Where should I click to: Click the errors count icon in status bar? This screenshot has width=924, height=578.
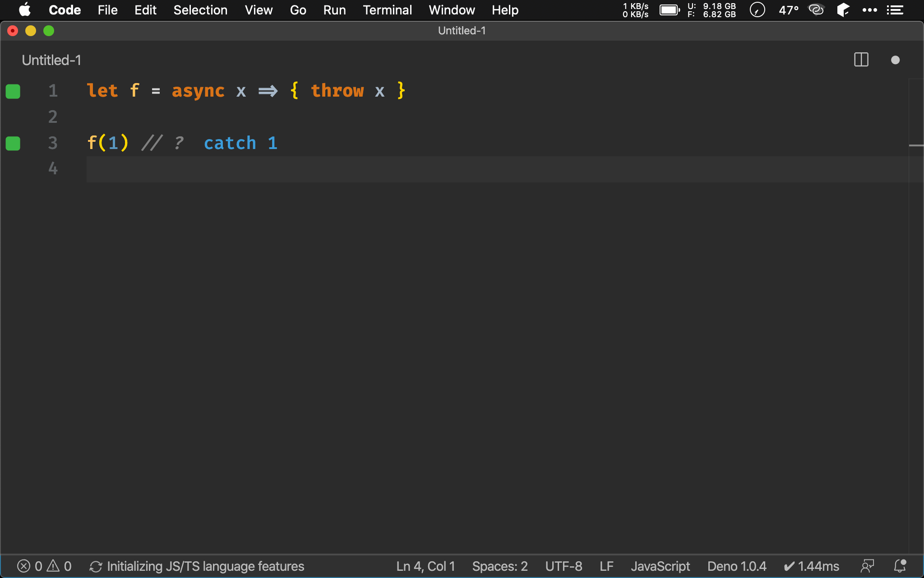pyautogui.click(x=24, y=566)
